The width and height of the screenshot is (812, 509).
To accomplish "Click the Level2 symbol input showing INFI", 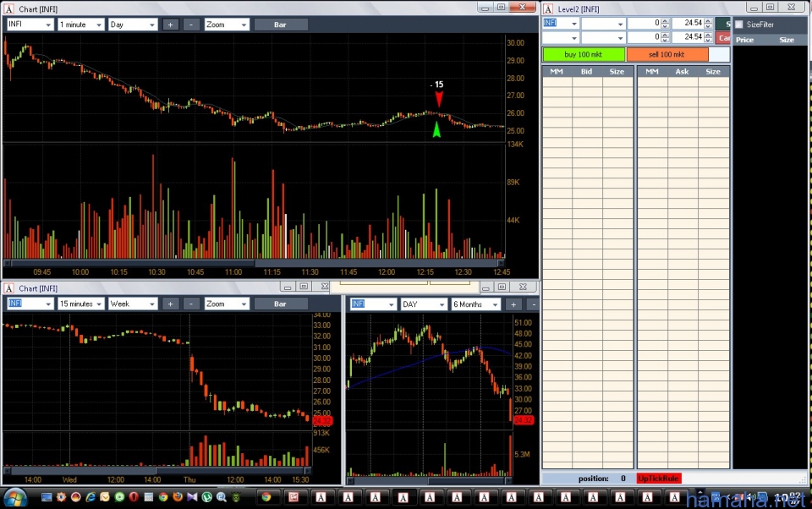I will pyautogui.click(x=560, y=24).
